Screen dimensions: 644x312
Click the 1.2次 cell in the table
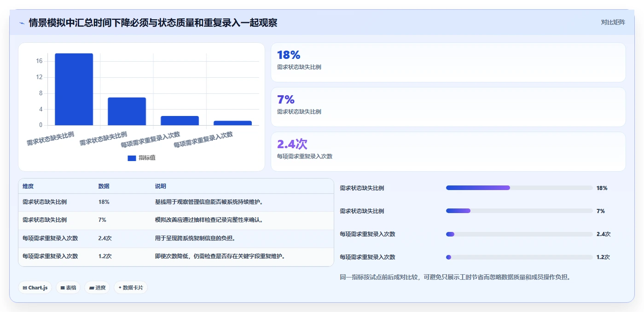tap(105, 256)
